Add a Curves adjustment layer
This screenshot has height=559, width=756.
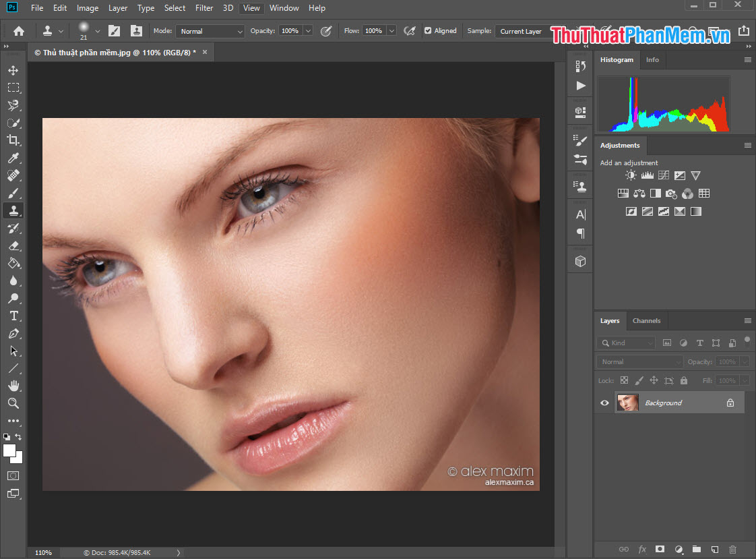[x=663, y=175]
